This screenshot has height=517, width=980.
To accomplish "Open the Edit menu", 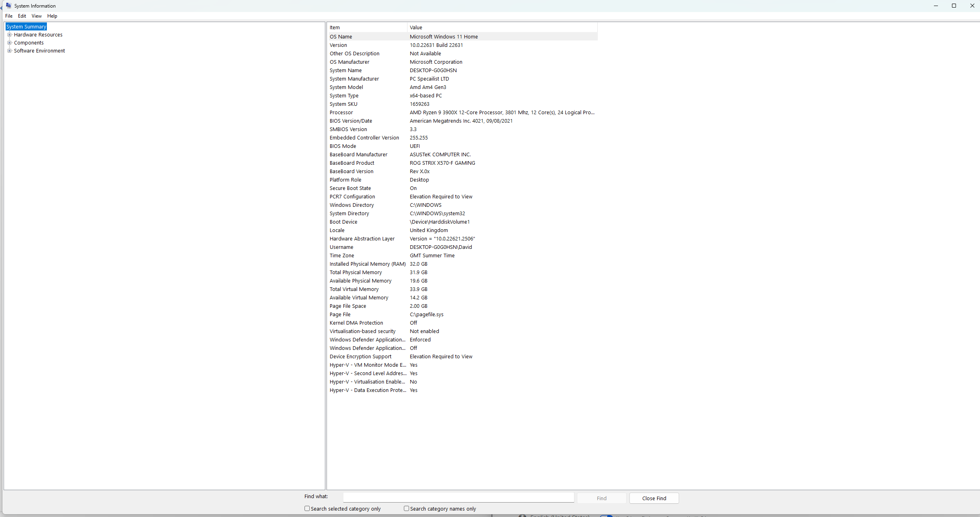I will tap(22, 16).
